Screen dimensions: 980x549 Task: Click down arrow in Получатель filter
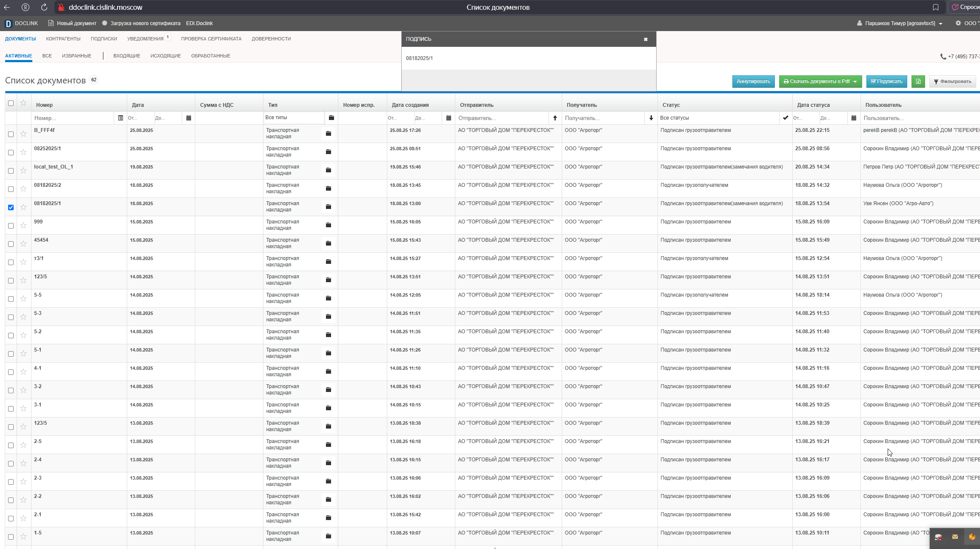(651, 118)
